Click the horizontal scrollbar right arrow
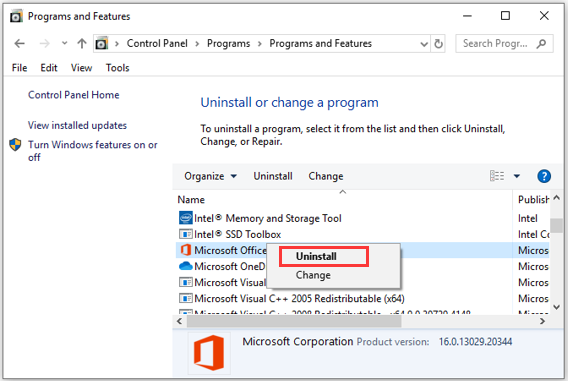The height and width of the screenshot is (381, 568). pos(542,321)
